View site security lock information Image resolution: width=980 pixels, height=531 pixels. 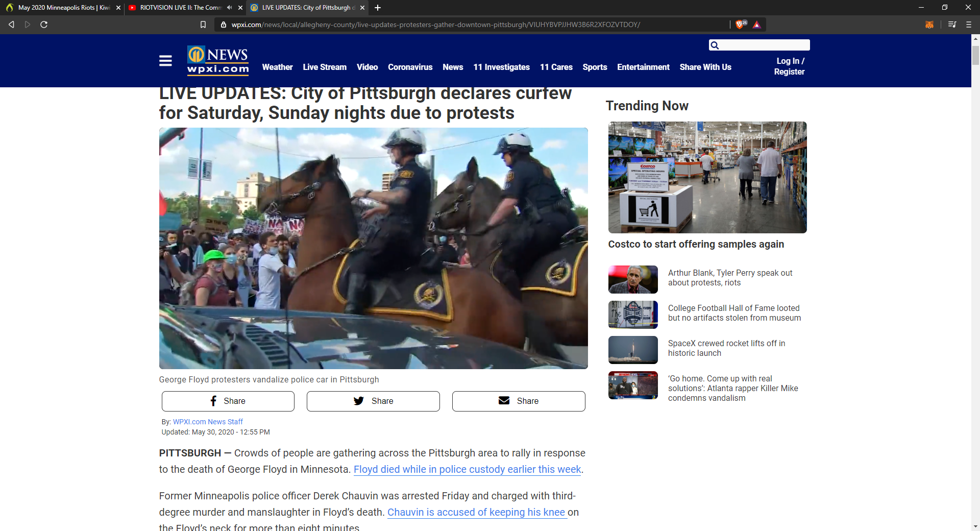click(x=223, y=25)
